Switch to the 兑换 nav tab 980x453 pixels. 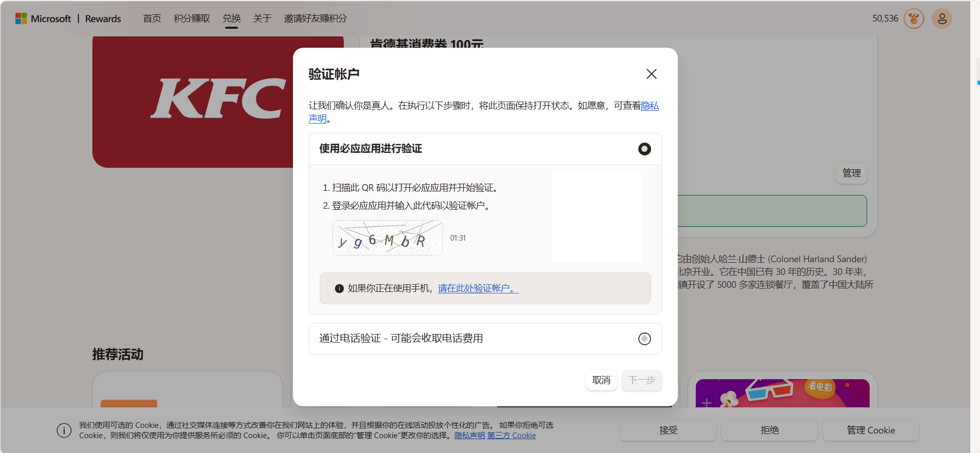point(232,18)
